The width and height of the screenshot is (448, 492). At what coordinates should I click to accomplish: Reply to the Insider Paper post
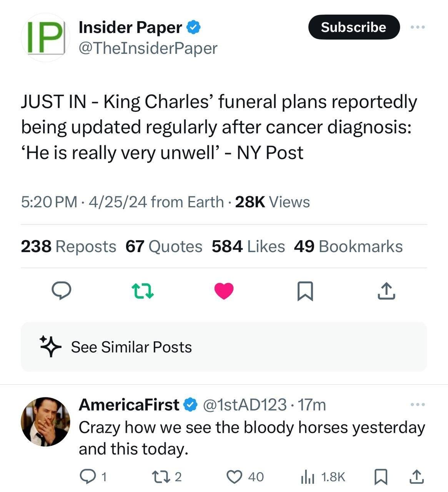pos(61,291)
